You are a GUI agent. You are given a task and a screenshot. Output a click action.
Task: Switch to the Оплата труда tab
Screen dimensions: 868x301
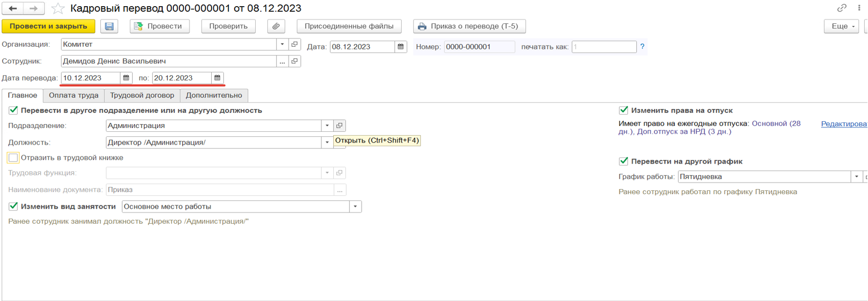point(74,95)
